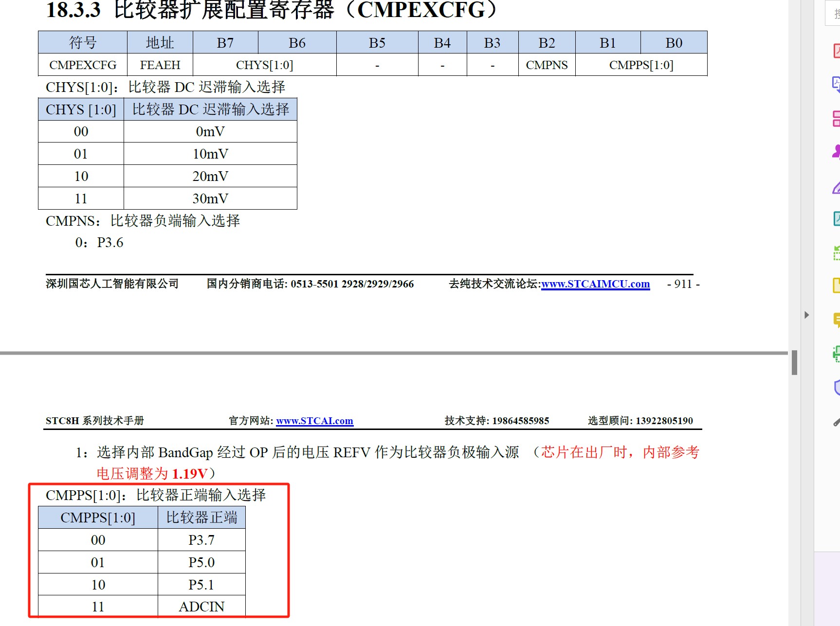
Task: Click the teal PDF page tool icon
Action: pyautogui.click(x=837, y=218)
